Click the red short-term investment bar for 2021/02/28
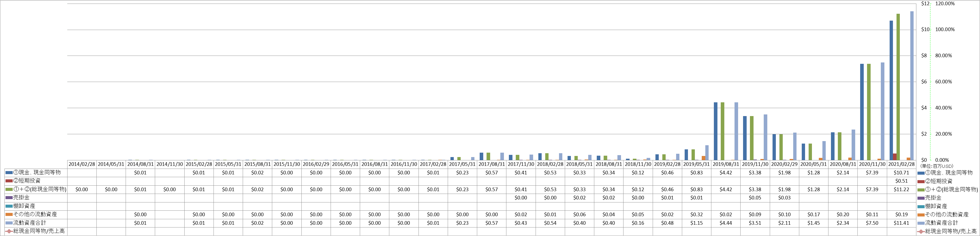The height and width of the screenshot is (236, 980). [x=895, y=157]
